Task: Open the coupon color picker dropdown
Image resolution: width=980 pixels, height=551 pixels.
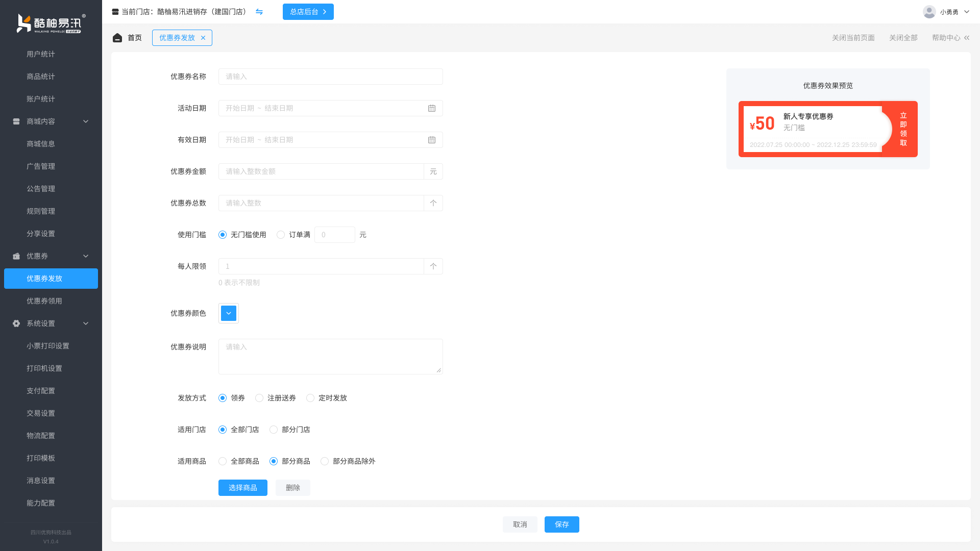Action: point(229,313)
